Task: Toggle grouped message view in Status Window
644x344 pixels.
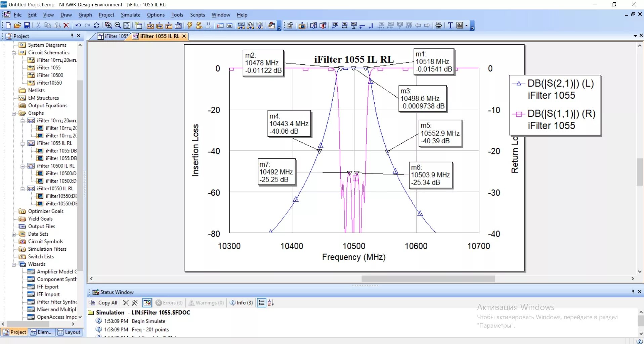Action: point(261,303)
